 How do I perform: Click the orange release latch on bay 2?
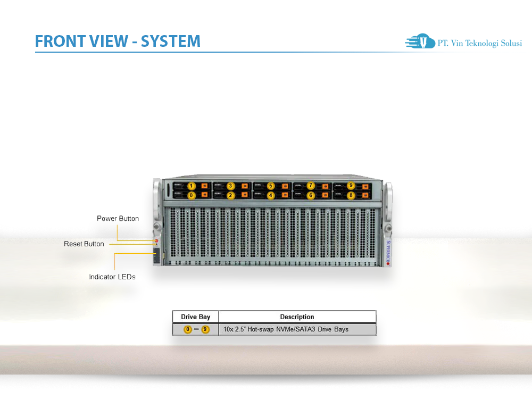coord(244,195)
